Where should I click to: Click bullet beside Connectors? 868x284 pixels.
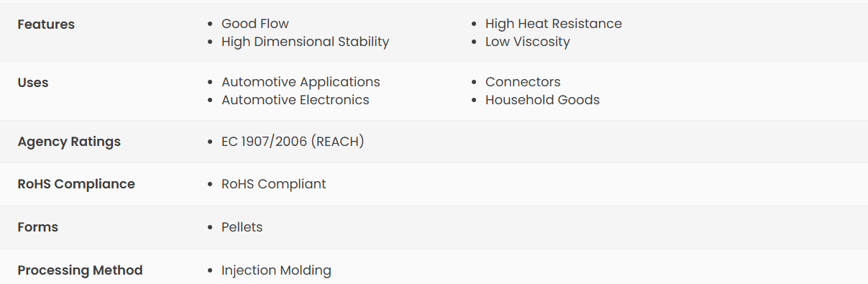click(x=473, y=83)
